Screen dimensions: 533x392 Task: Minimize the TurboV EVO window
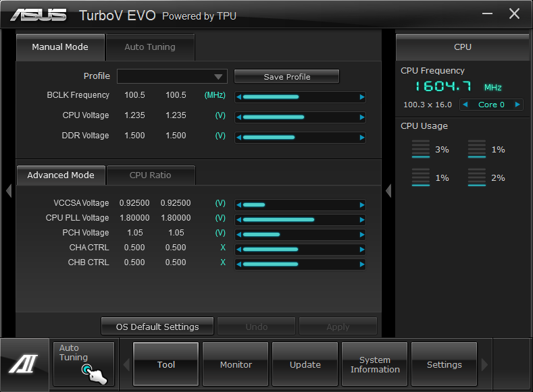click(487, 13)
